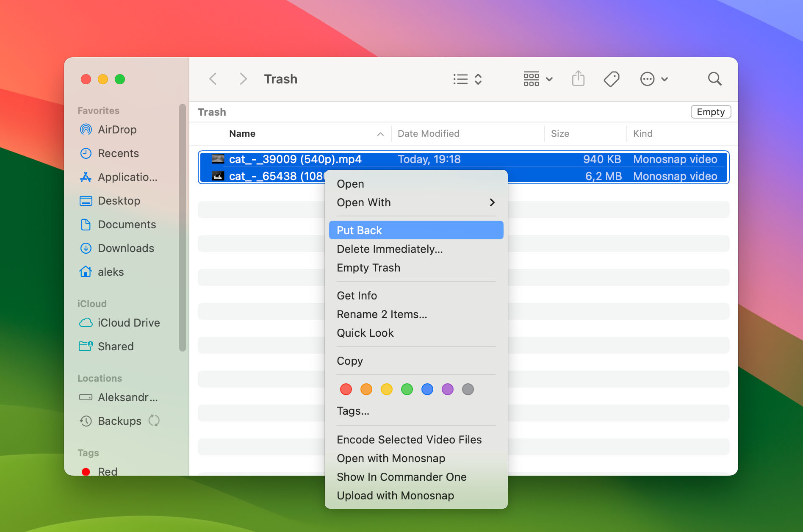The height and width of the screenshot is (532, 803).
Task: Select Quick Look in context menu
Action: (x=365, y=333)
